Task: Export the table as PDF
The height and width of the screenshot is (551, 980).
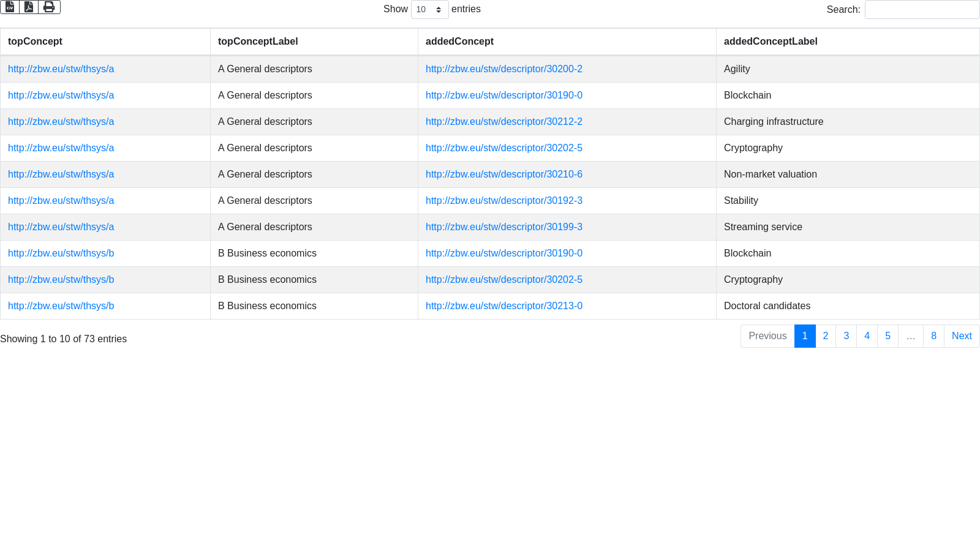Action: [29, 7]
